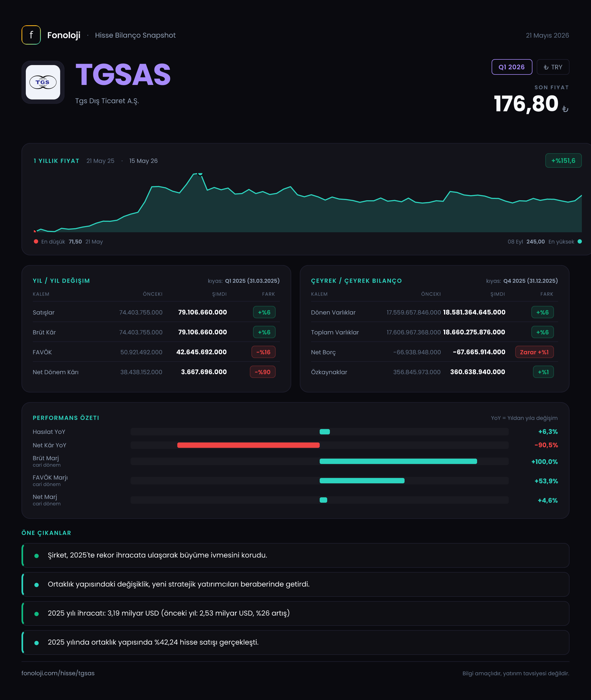
Task: Click the Özkaynaklar +%1 badge
Action: point(543,372)
